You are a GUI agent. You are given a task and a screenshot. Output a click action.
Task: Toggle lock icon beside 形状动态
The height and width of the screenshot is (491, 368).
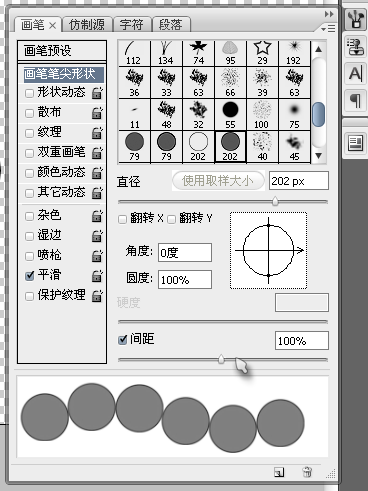coord(97,93)
